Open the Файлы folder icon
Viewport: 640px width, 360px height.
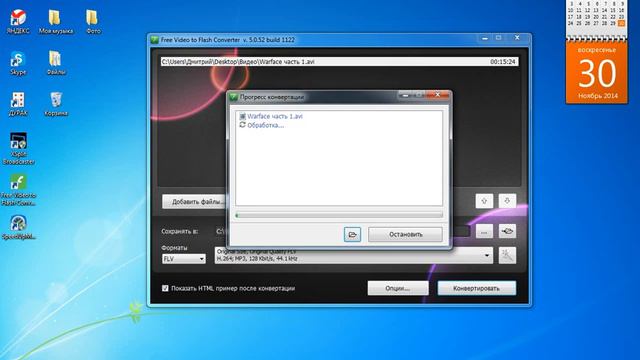pyautogui.click(x=56, y=63)
